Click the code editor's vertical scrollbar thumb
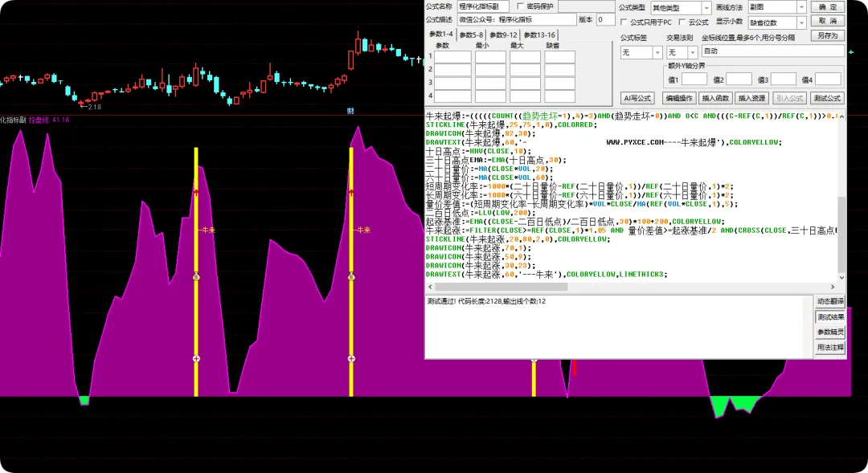This screenshot has width=868, height=473. 841,234
